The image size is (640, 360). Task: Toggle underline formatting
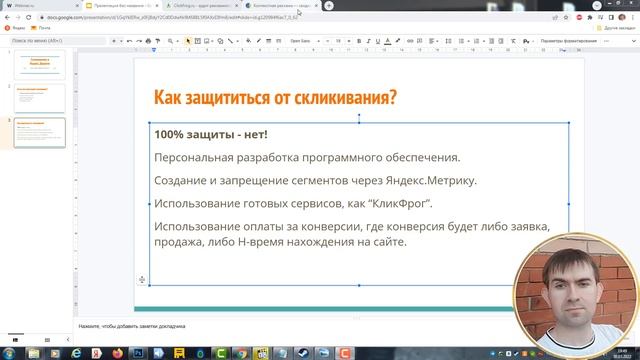(378, 41)
